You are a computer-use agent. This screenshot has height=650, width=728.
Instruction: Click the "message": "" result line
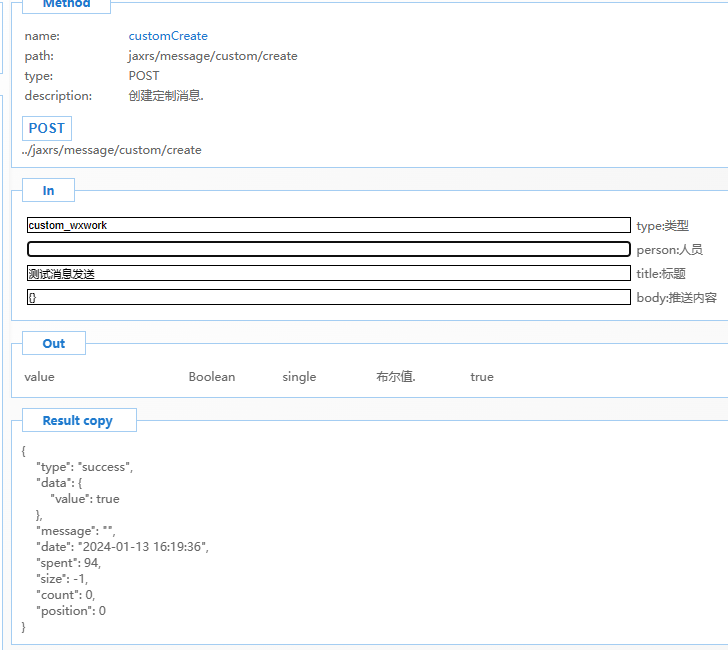(x=76, y=531)
